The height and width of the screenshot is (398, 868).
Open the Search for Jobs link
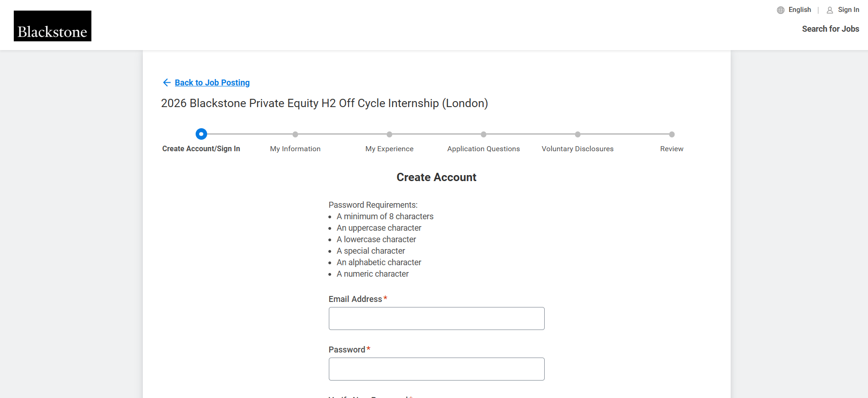pyautogui.click(x=830, y=29)
